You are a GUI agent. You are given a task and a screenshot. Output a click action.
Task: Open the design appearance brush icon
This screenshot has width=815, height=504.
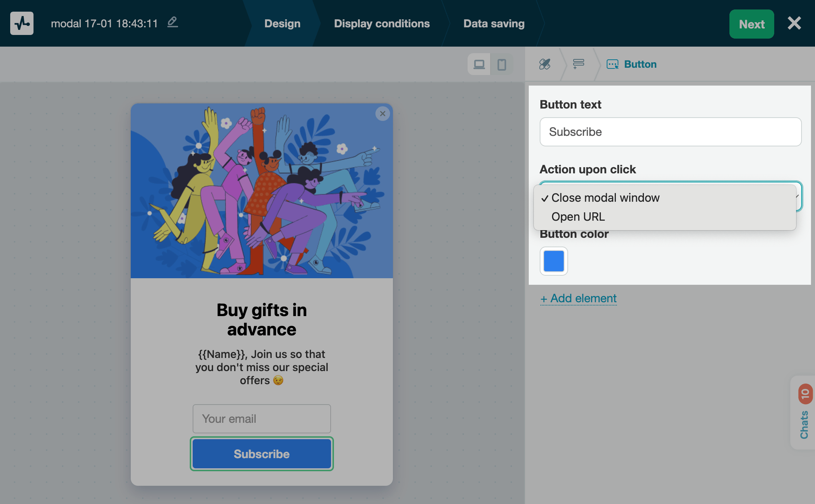tap(545, 64)
